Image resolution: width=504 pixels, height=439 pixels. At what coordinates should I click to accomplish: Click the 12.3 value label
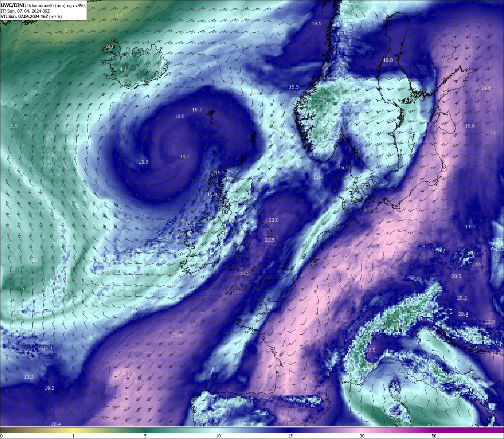coord(29,377)
